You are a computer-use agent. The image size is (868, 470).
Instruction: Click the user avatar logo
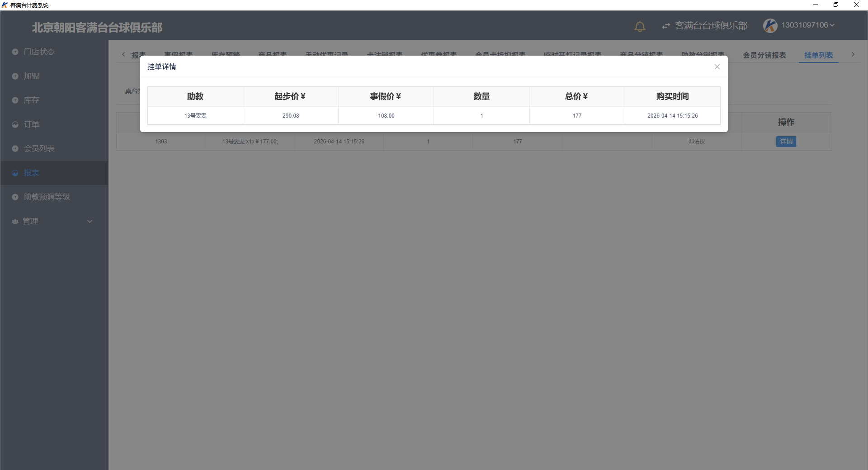click(x=770, y=25)
